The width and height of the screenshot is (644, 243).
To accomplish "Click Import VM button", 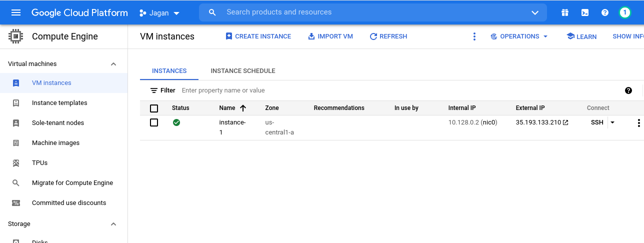I will (330, 36).
